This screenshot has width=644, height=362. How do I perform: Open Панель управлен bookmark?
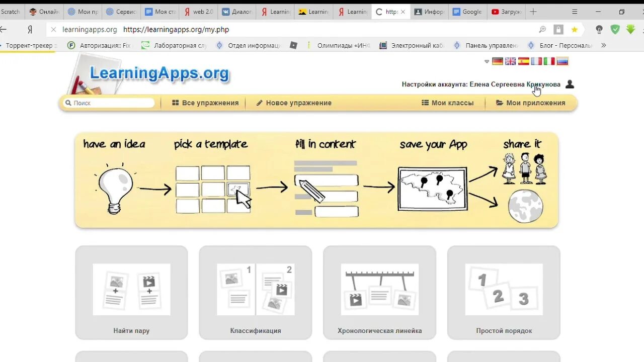point(486,45)
